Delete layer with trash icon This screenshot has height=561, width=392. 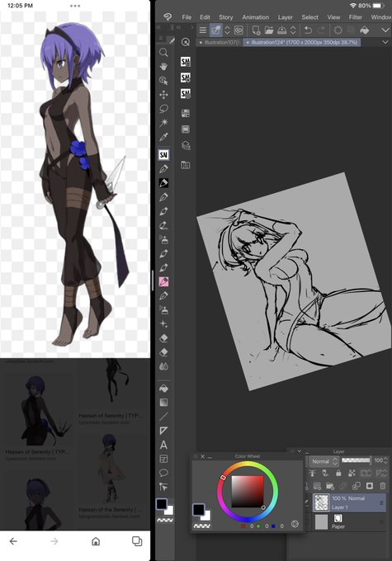point(383,486)
